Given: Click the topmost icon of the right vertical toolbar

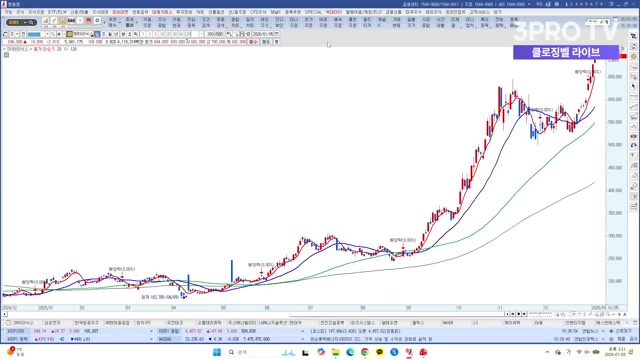Looking at the screenshot, I should [x=633, y=36].
